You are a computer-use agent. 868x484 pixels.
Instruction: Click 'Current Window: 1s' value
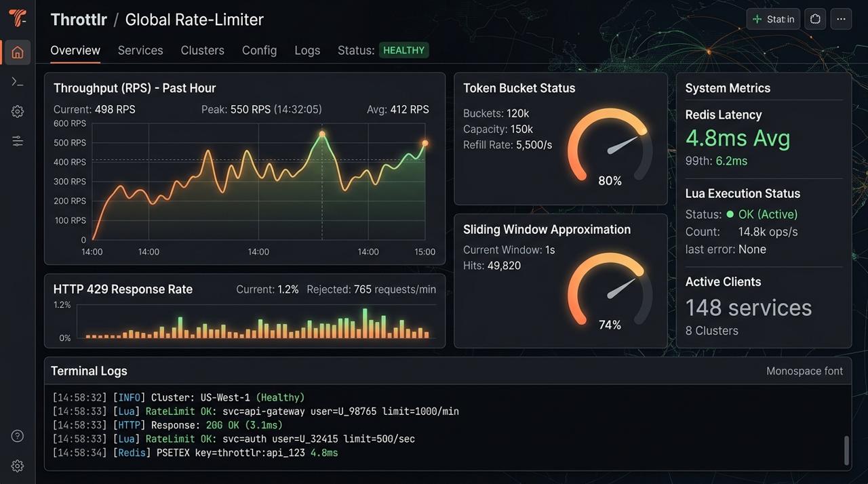[x=509, y=249]
